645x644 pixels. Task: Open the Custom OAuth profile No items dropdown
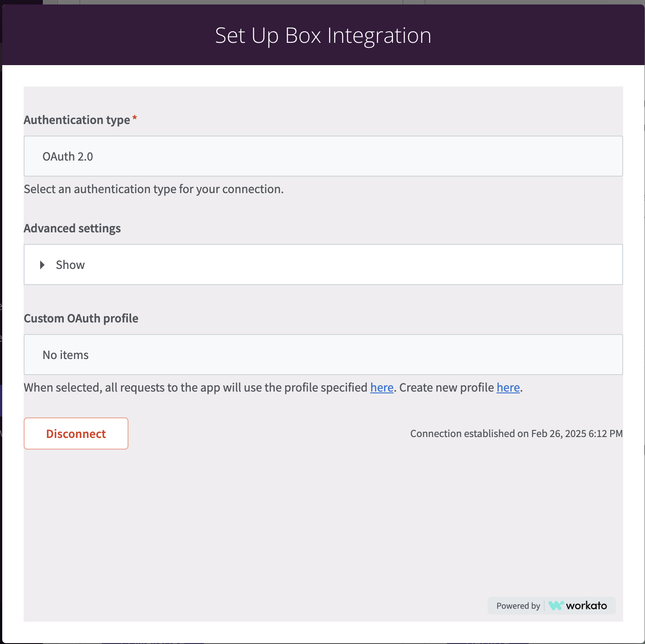[x=323, y=355]
